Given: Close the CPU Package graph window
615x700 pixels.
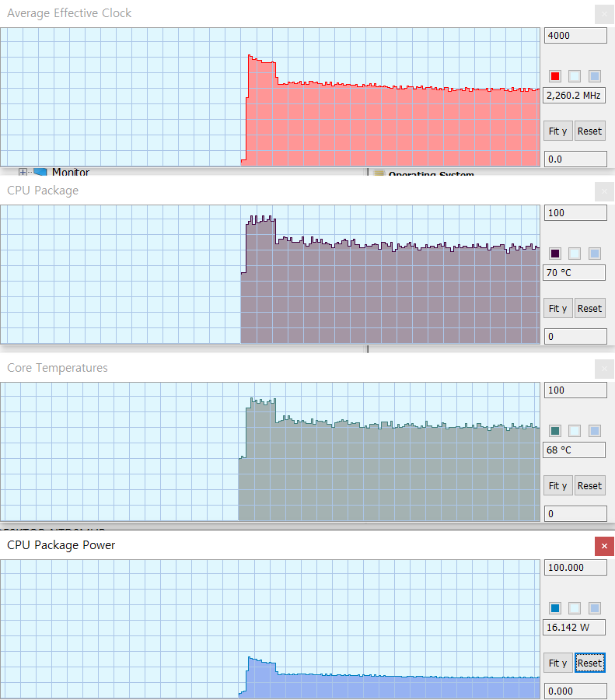Looking at the screenshot, I should click(x=604, y=191).
